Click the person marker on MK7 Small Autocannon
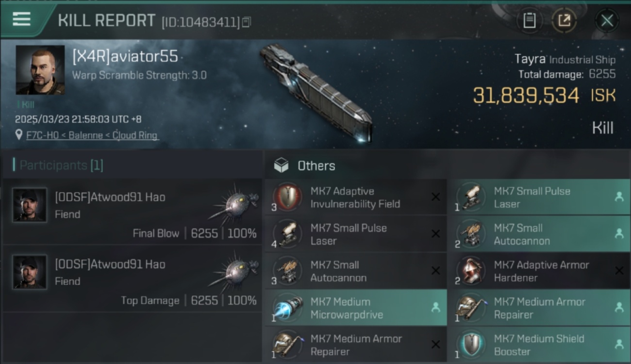 (619, 234)
